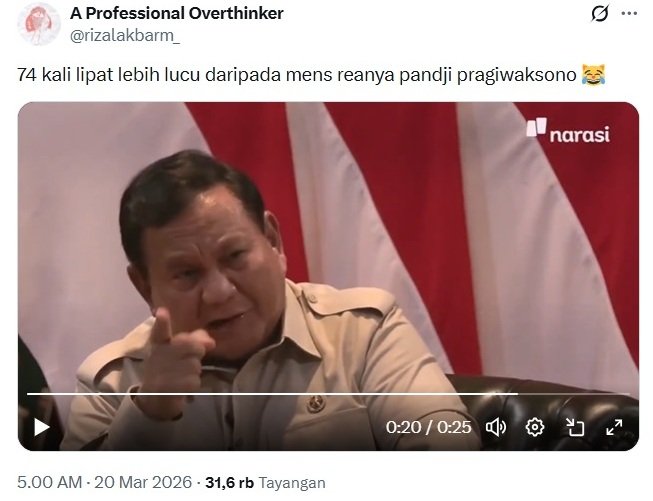Click the 0:20 / 0:25 time display
The width and height of the screenshot is (653, 501).
(429, 427)
